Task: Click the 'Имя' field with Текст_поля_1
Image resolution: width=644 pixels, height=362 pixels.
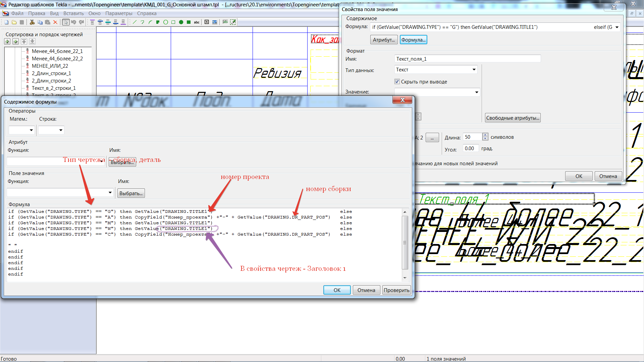Action: [x=467, y=59]
